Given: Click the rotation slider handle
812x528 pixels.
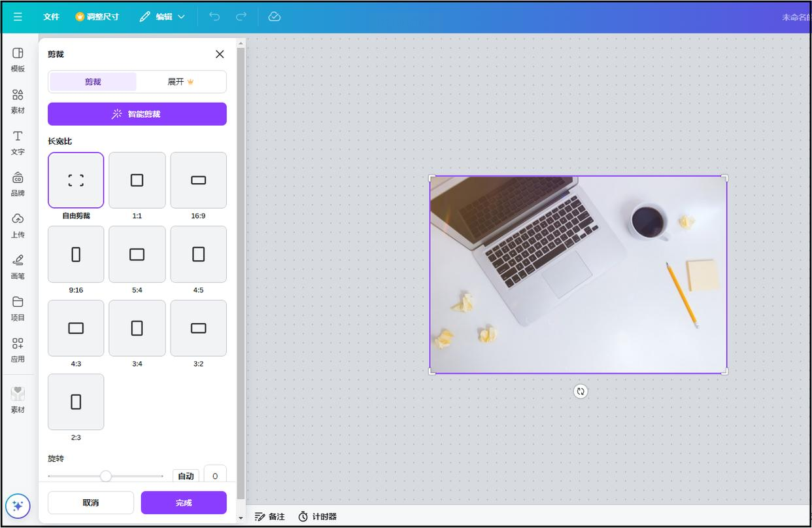Looking at the screenshot, I should tap(106, 476).
